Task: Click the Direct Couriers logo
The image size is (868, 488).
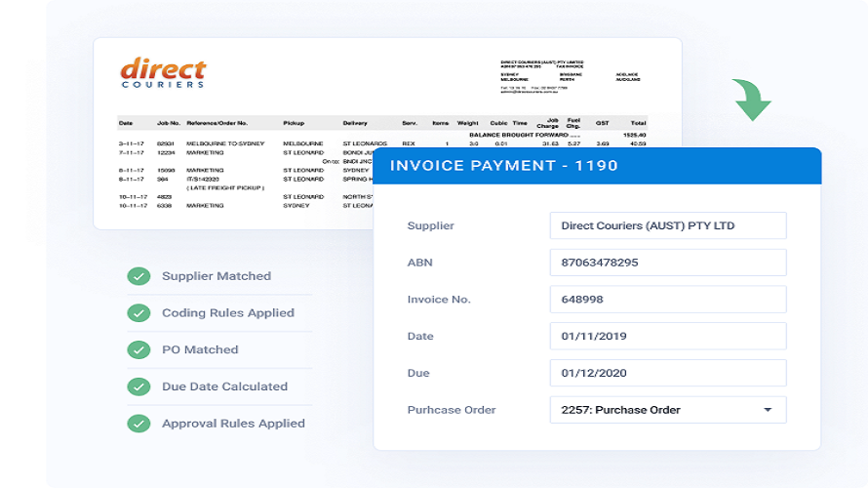Action: click(163, 72)
